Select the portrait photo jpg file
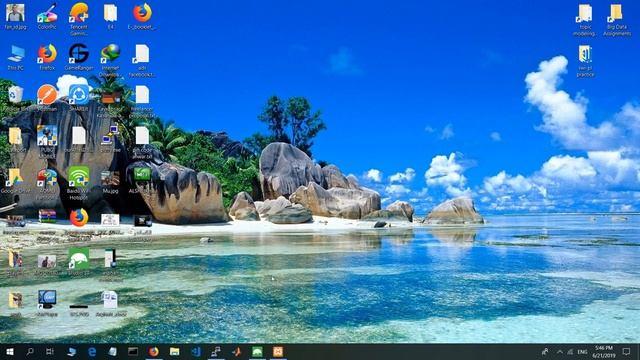Screen dimensions: 640x360 pos(16,17)
